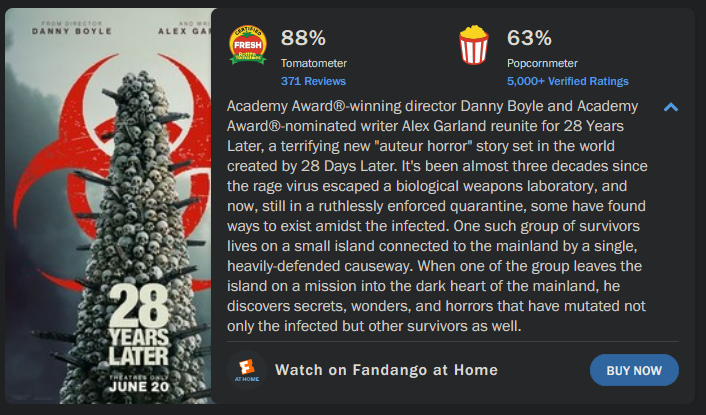Click the Alex Garland credit on poster
Screen dimensions: 706x415
click(185, 31)
